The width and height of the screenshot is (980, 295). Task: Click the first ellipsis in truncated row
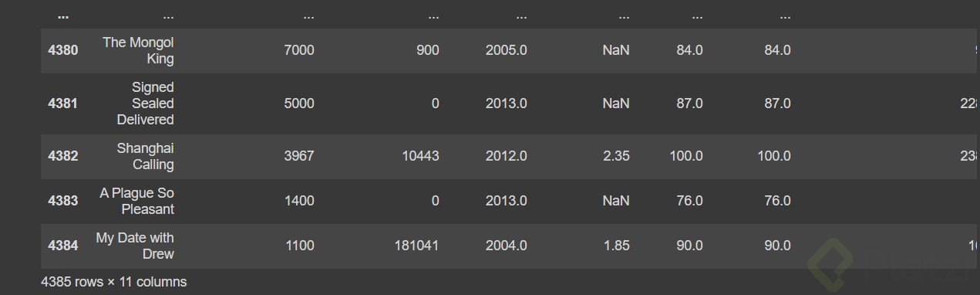pyautogui.click(x=62, y=15)
